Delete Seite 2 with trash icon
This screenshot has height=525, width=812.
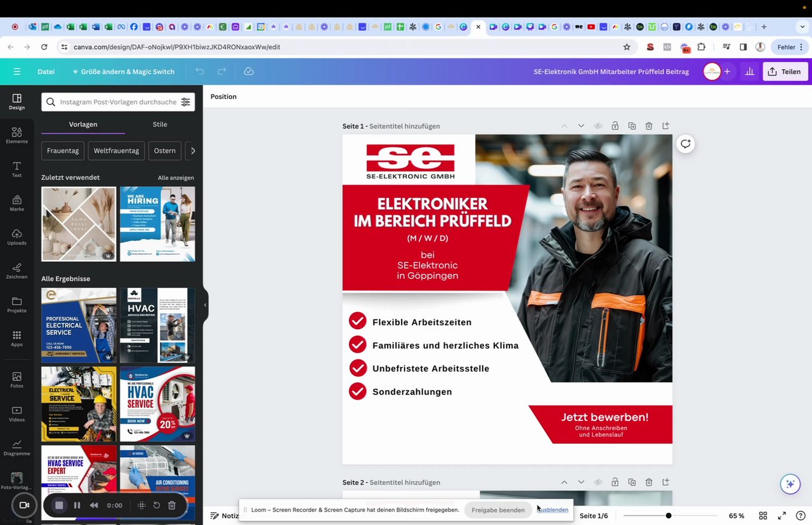pos(648,483)
